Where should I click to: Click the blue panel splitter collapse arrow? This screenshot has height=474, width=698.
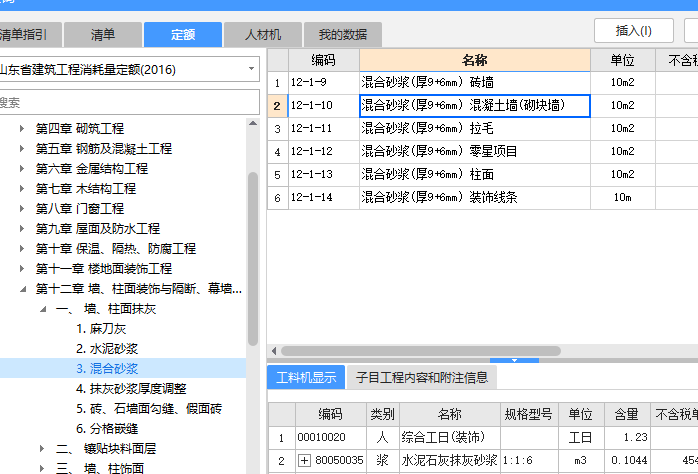tap(514, 360)
